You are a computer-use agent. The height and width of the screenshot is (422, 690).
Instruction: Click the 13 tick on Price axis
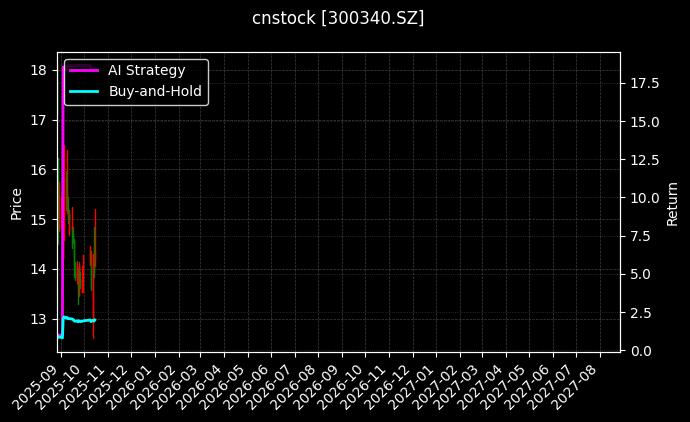point(39,319)
